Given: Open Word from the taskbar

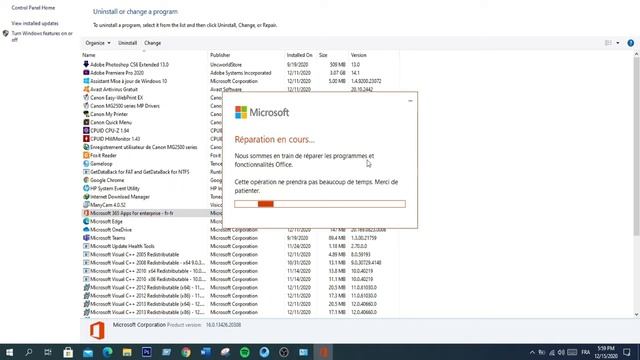Looking at the screenshot, I should coord(205,352).
